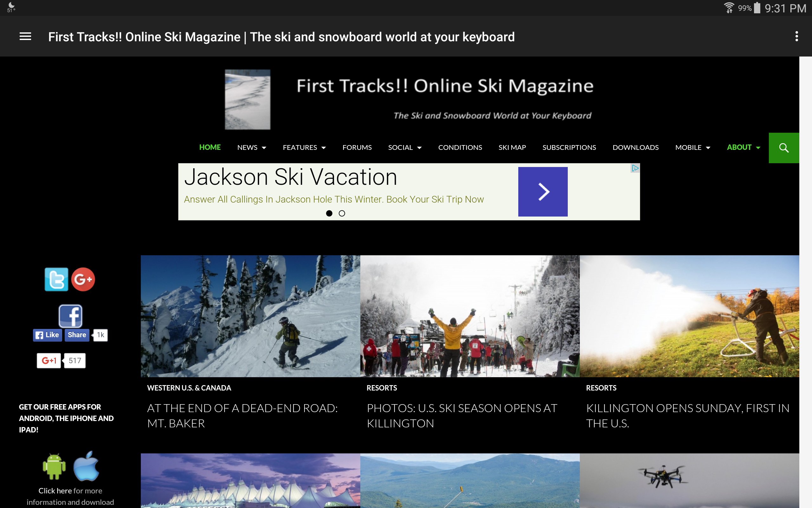Go to the HOME menu item

[210, 148]
